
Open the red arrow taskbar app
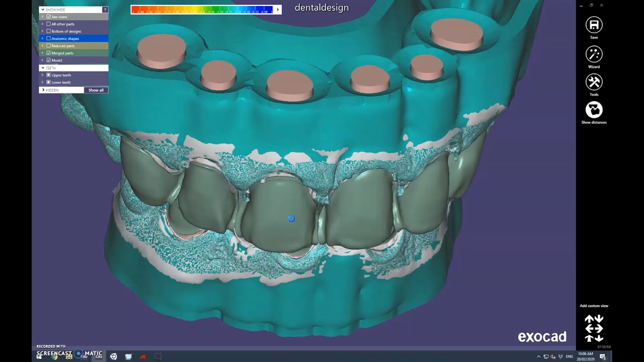click(x=143, y=357)
